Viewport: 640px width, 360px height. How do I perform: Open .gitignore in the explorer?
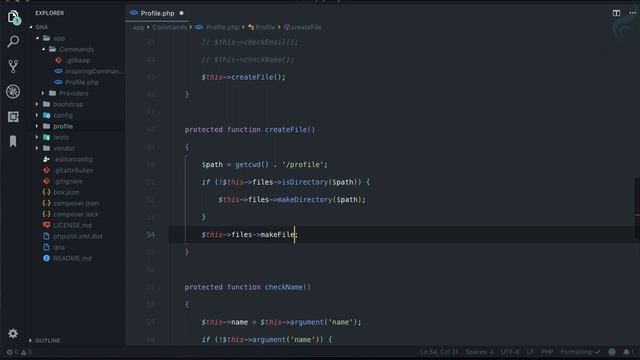tap(68, 181)
